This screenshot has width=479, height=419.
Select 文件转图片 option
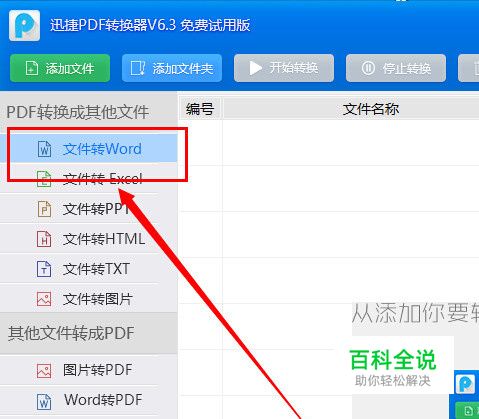click(x=89, y=299)
